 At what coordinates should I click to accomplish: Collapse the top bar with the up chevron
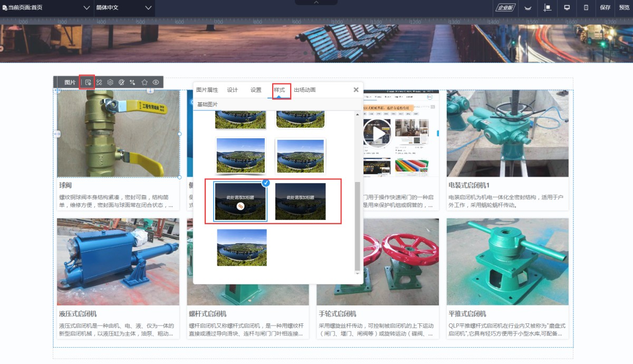pyautogui.click(x=316, y=3)
